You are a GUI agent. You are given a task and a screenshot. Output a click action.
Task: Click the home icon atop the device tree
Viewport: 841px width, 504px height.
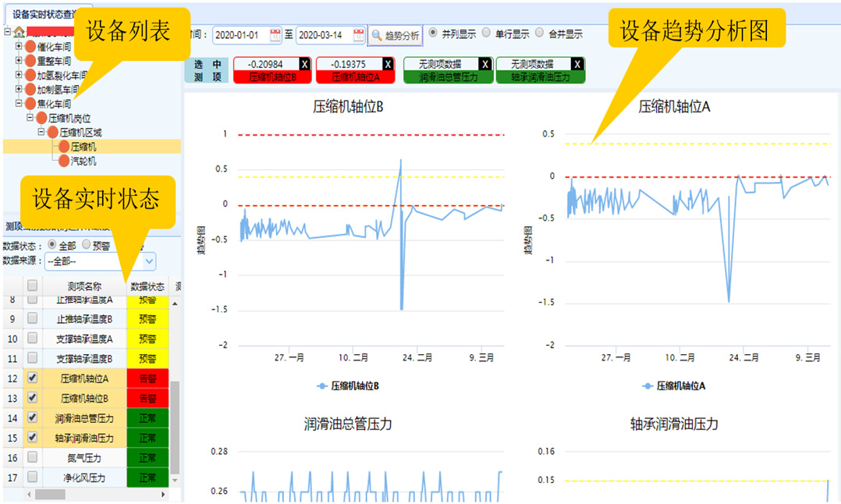[x=17, y=31]
